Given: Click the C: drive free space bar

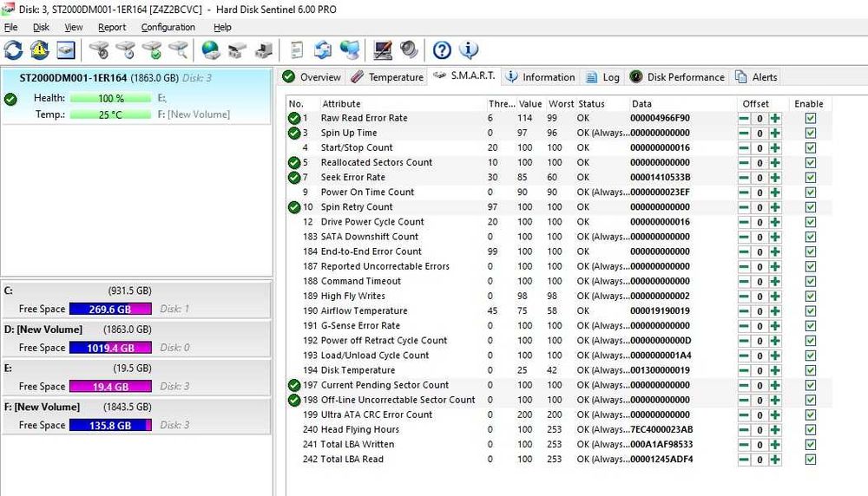Looking at the screenshot, I should click(x=110, y=309).
